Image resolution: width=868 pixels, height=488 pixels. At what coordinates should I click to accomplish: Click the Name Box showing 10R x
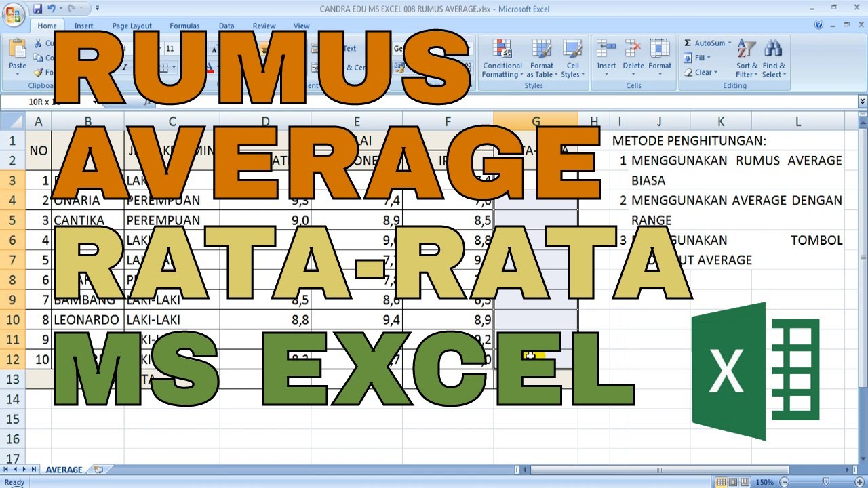[x=47, y=102]
